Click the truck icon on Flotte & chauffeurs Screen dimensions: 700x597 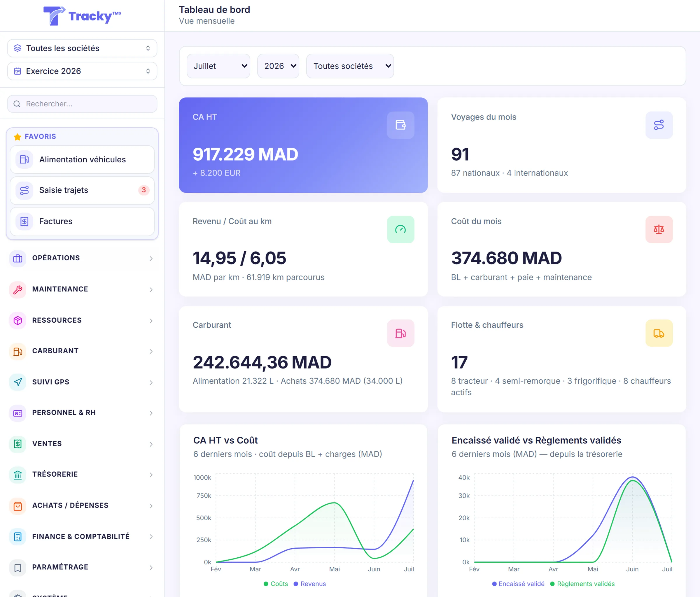[x=659, y=333]
